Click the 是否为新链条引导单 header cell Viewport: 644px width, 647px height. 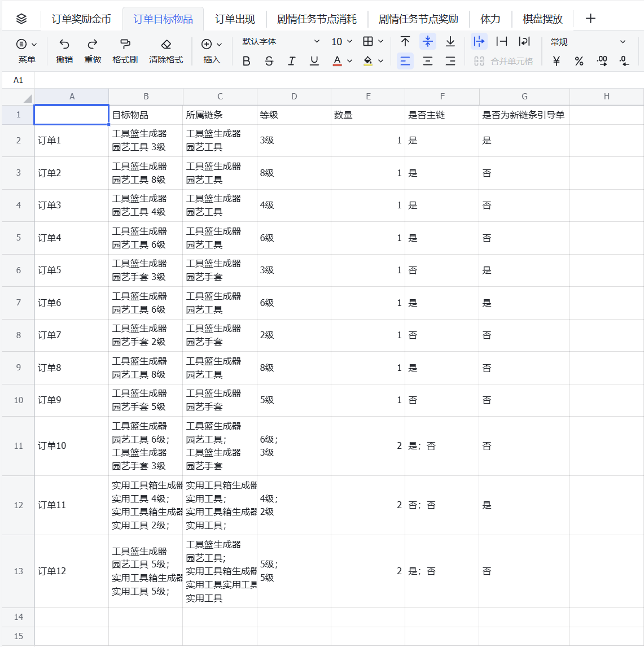[524, 115]
